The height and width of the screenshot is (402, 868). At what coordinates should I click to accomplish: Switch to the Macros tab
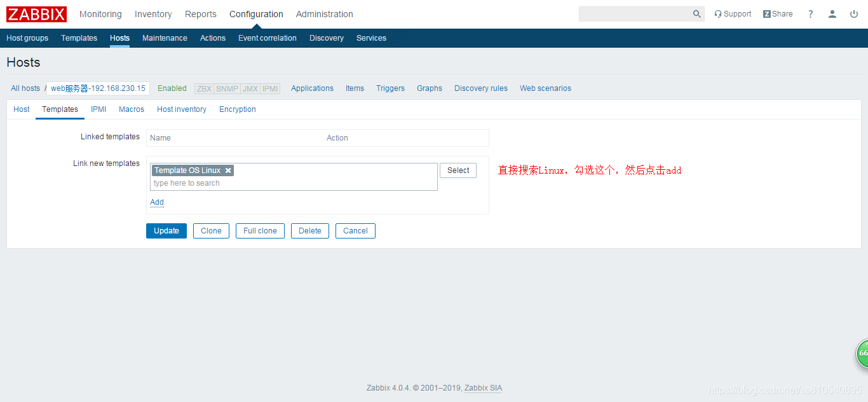pos(132,109)
